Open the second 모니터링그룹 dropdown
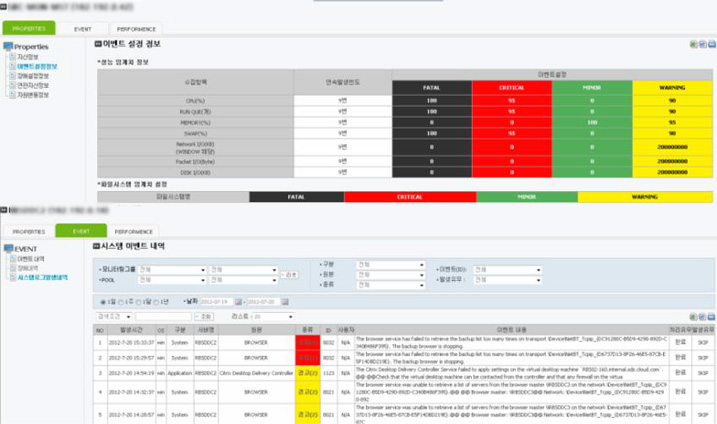Image resolution: width=717 pixels, height=424 pixels. pos(243,270)
